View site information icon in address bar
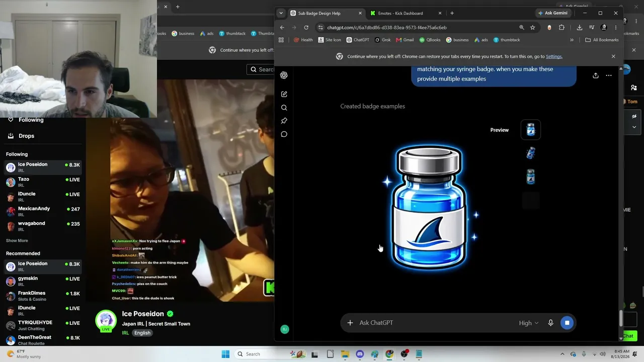644x362 pixels. tap(320, 28)
